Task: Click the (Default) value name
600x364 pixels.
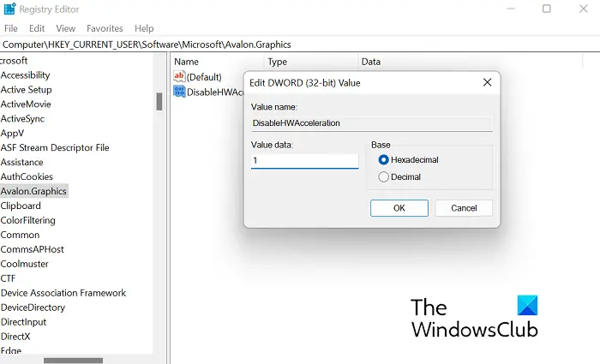Action: pos(204,77)
